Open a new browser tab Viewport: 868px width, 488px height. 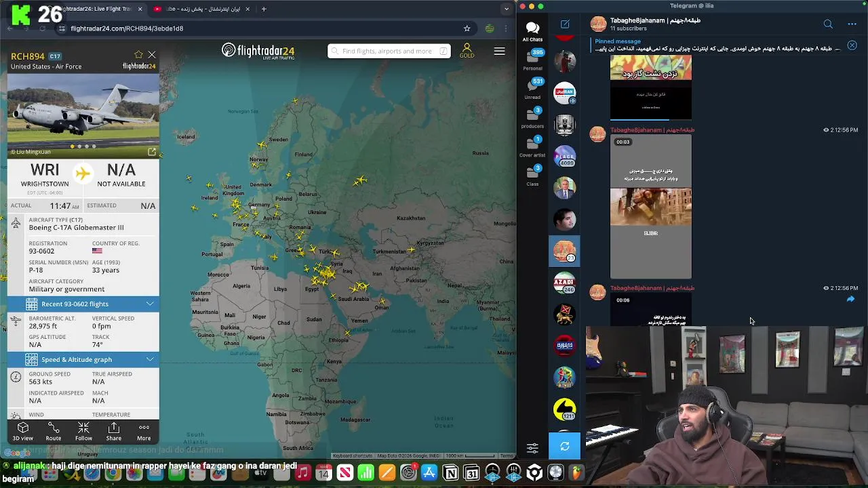tap(264, 9)
